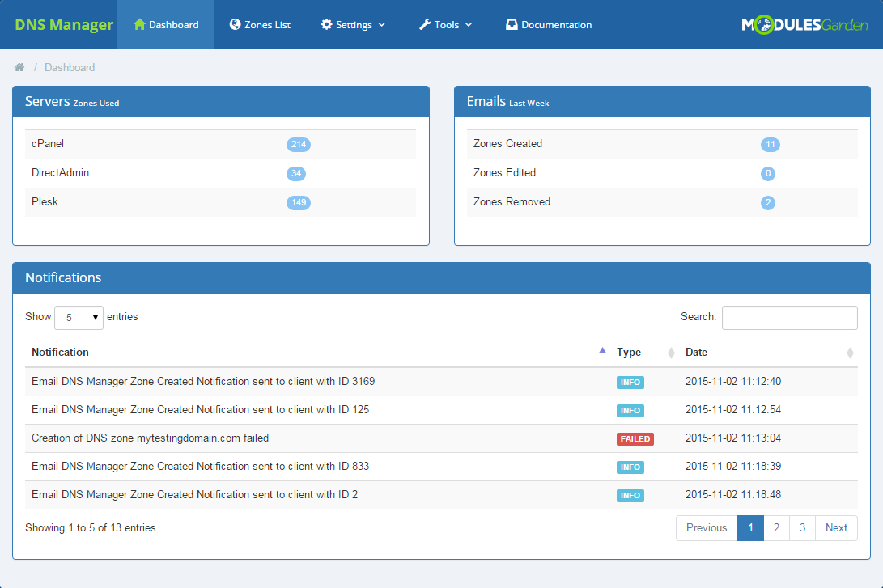The height and width of the screenshot is (588, 883).
Task: Open the Tools menu
Action: pos(445,25)
